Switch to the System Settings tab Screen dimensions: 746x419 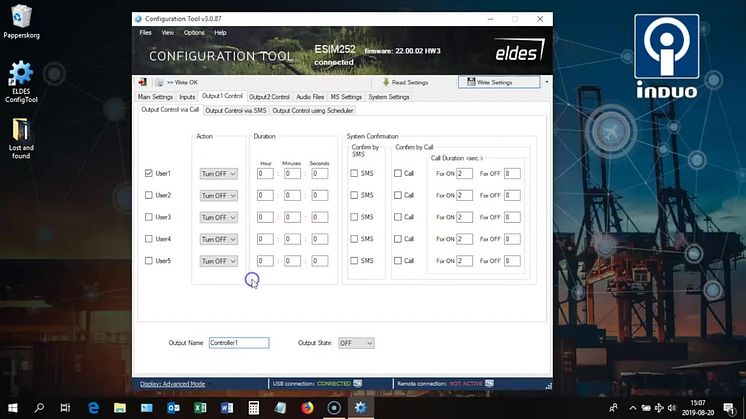(389, 97)
